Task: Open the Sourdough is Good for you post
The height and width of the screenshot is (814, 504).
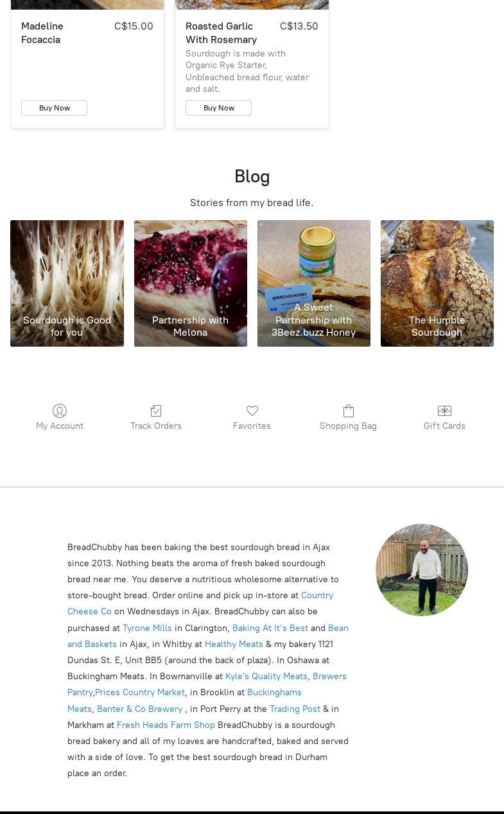Action: pos(67,283)
